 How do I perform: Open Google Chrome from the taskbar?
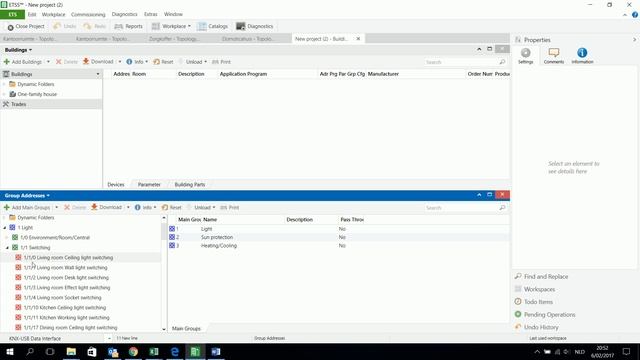133,352
